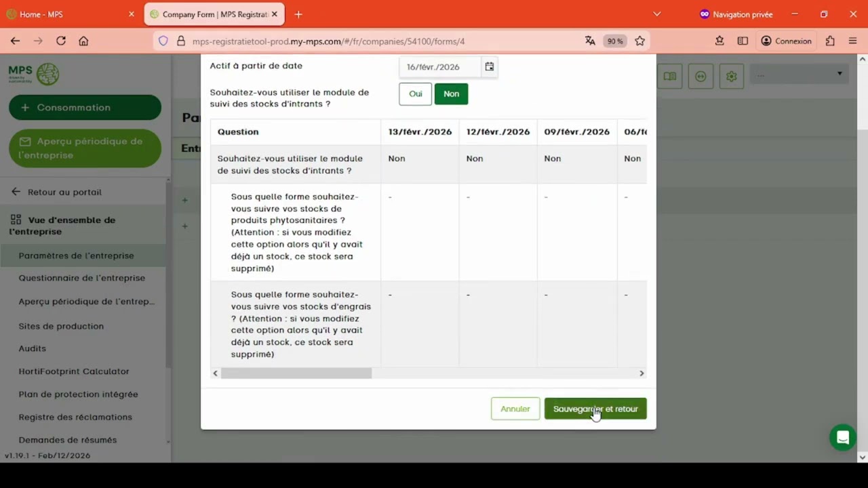
Task: Close the Home - MPS tab
Action: coord(132,14)
